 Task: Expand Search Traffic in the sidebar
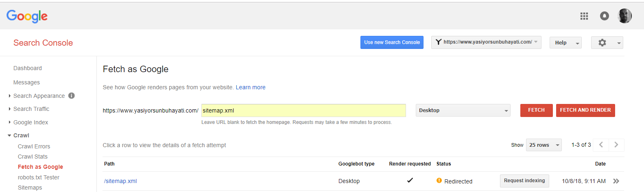(x=31, y=109)
